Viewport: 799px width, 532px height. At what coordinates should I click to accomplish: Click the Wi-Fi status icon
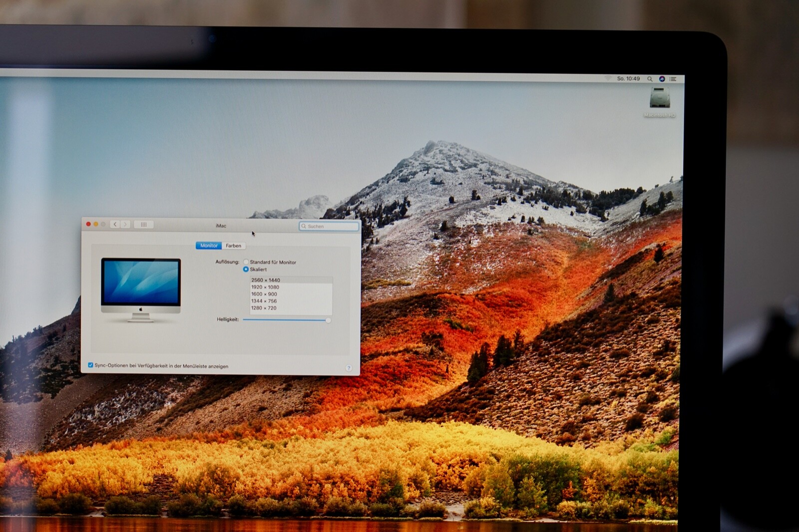coord(608,78)
